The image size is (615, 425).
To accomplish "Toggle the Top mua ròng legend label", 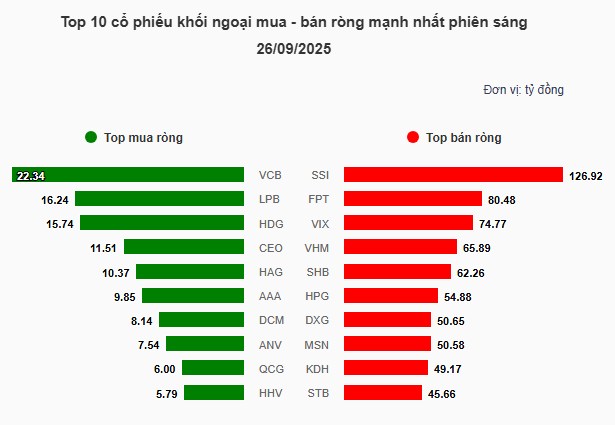I will 143,138.
